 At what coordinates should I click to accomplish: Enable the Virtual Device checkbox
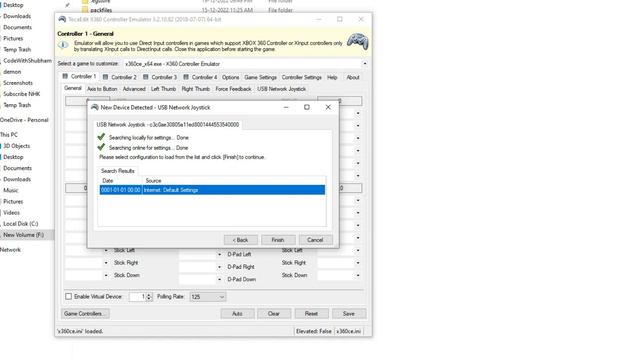(69, 297)
